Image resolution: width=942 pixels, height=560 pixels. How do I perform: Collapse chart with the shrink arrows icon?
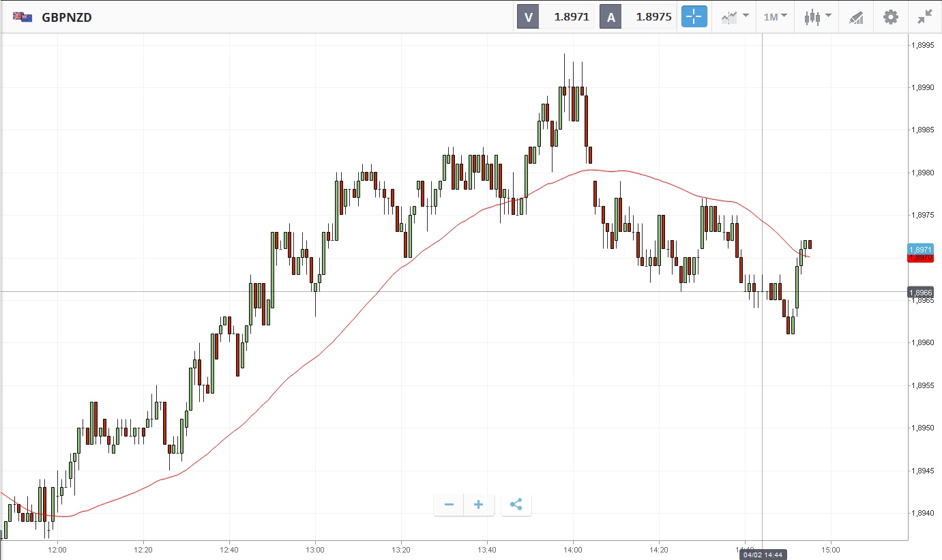point(925,17)
